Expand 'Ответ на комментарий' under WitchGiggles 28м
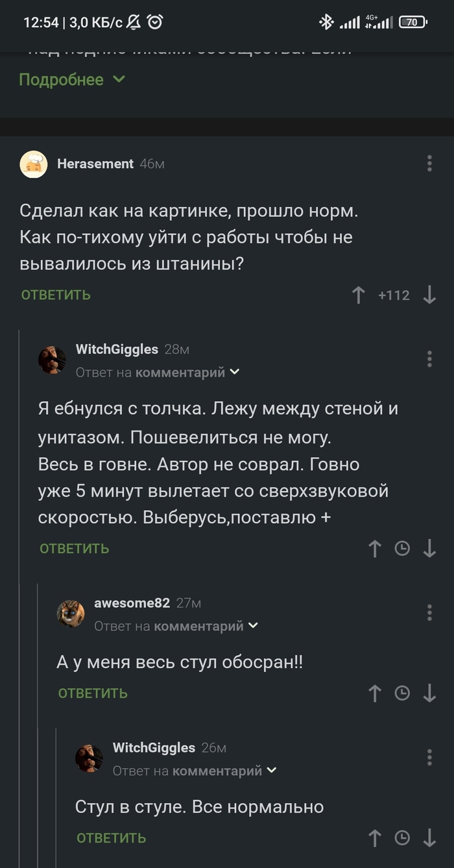454x868 pixels. (158, 372)
